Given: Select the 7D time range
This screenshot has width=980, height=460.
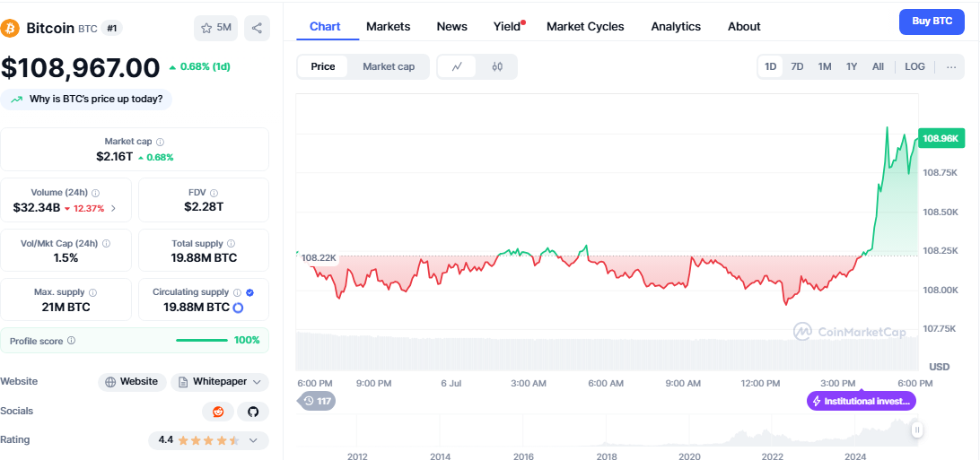Looking at the screenshot, I should click(798, 66).
